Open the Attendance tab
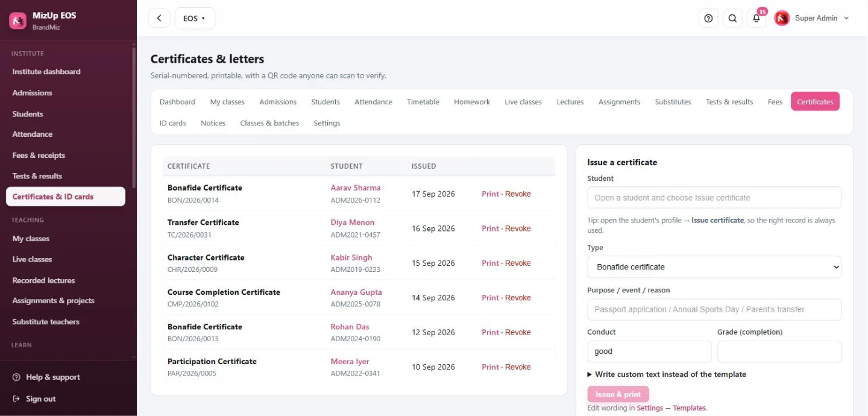 tap(373, 102)
